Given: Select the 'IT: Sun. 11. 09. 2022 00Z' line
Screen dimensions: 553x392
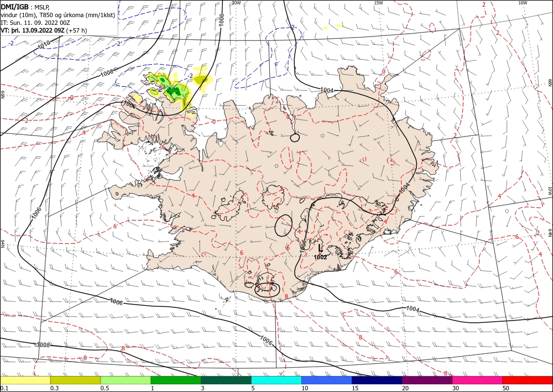Looking at the screenshot, I should coord(35,23).
